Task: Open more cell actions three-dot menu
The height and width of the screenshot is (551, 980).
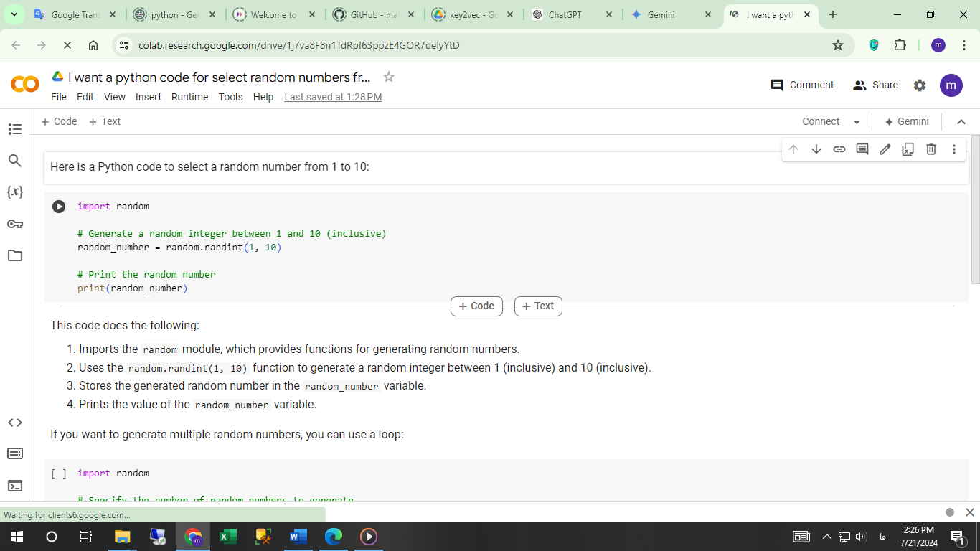Action: (x=954, y=149)
